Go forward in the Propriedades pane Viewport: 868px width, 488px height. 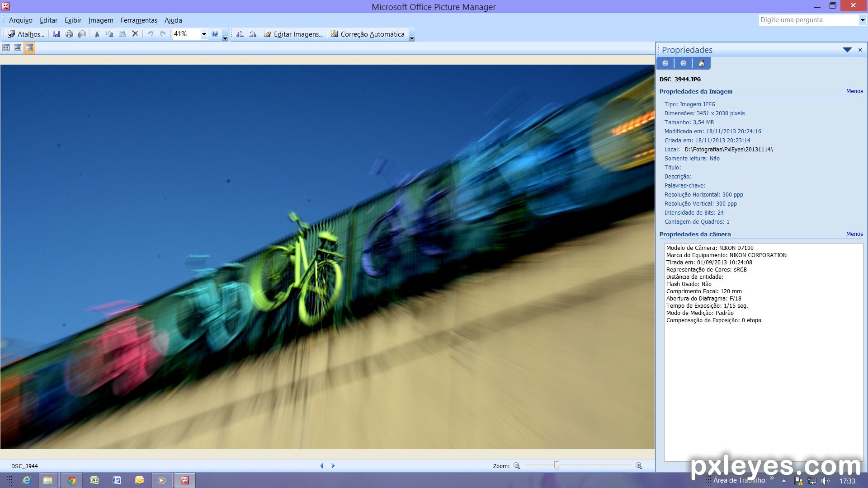click(x=683, y=63)
